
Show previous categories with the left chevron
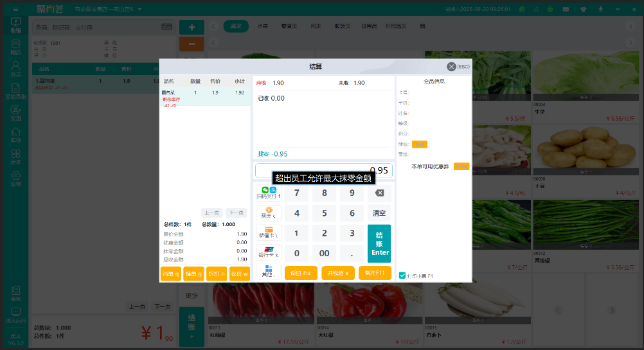click(x=213, y=26)
